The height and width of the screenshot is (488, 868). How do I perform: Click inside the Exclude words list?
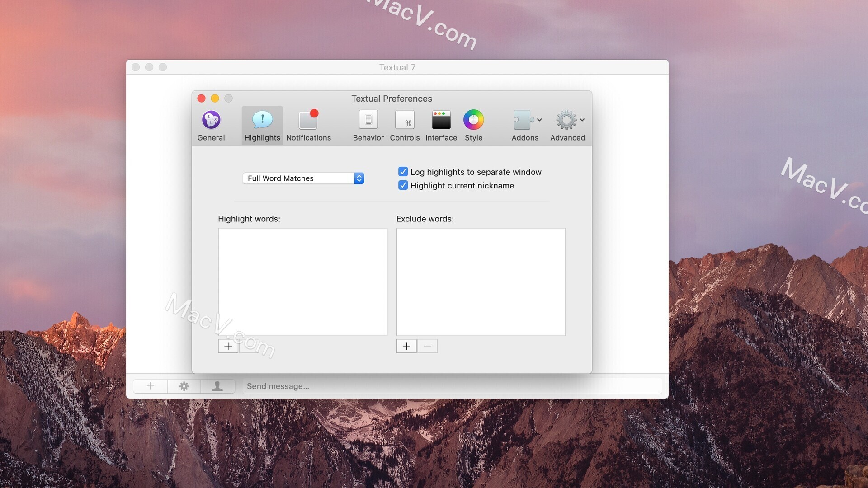coord(481,282)
